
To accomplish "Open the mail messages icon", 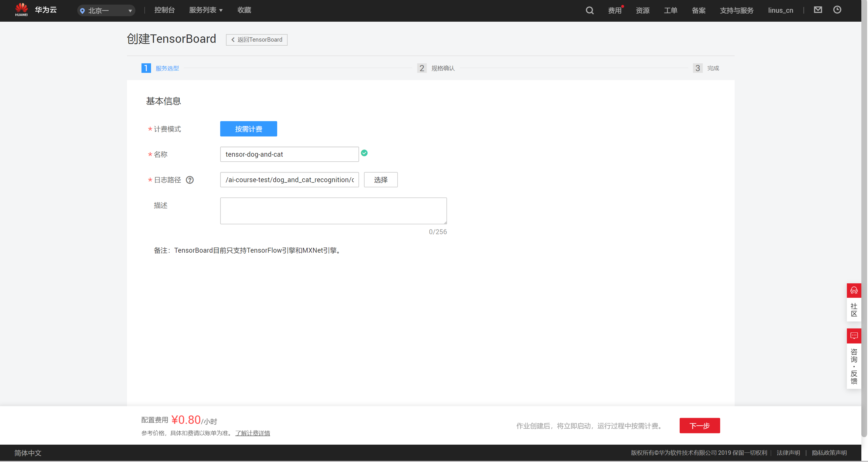I will pos(818,10).
